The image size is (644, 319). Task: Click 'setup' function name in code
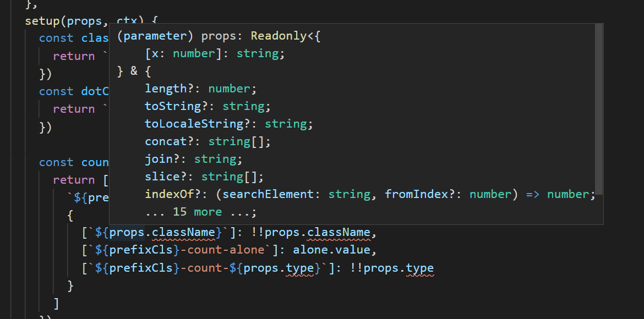pyautogui.click(x=43, y=20)
